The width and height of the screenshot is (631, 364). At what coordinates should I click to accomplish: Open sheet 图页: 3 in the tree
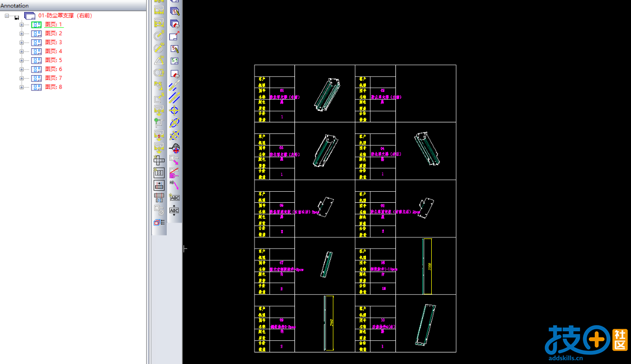54,43
